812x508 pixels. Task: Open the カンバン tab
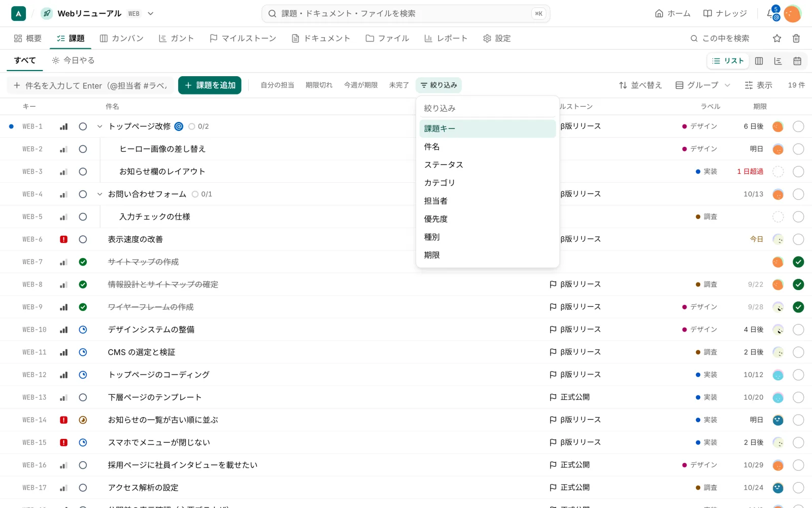click(122, 39)
